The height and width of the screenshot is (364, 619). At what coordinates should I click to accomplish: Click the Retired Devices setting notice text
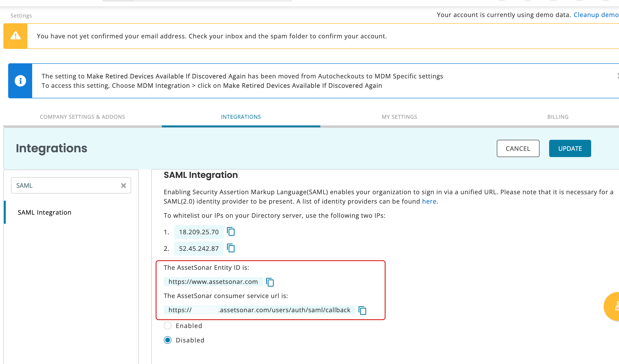tap(242, 81)
